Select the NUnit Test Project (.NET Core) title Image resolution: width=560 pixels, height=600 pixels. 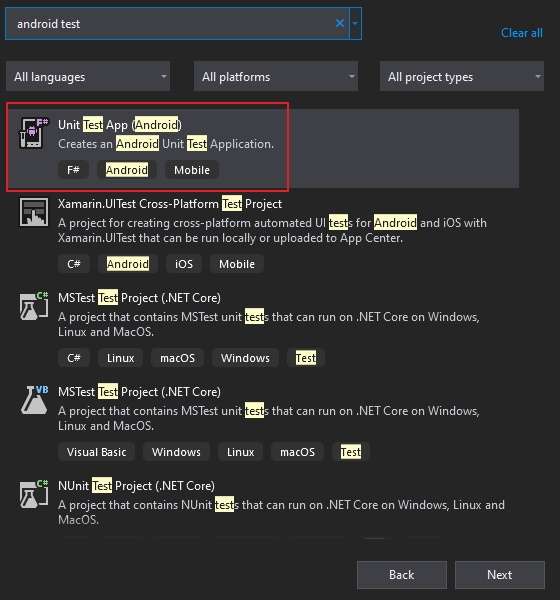pyautogui.click(x=136, y=486)
